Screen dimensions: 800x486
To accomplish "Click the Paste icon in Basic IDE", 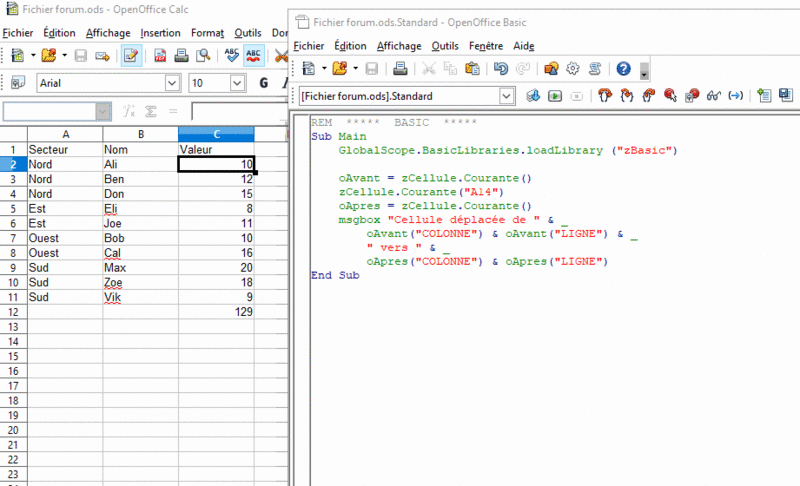I will pyautogui.click(x=472, y=69).
